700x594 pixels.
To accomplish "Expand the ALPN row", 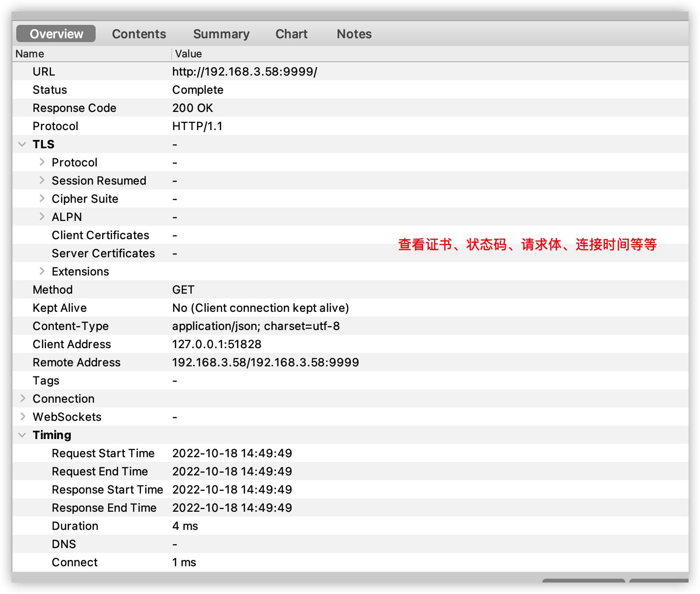I will tap(42, 217).
